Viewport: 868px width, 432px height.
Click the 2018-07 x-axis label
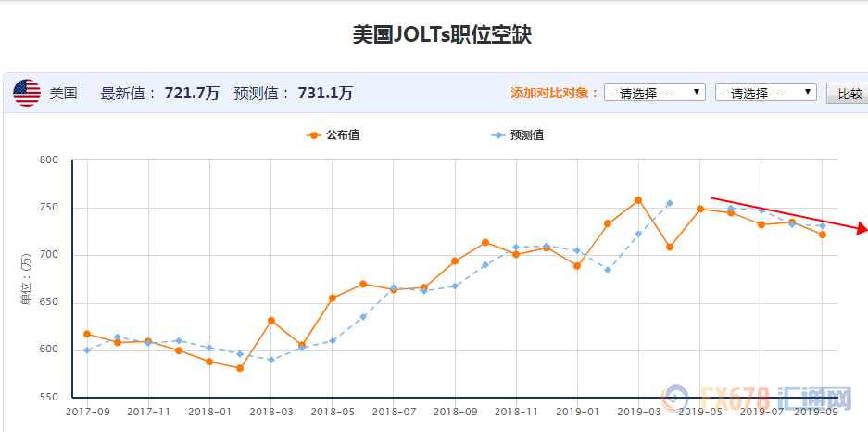[x=394, y=412]
